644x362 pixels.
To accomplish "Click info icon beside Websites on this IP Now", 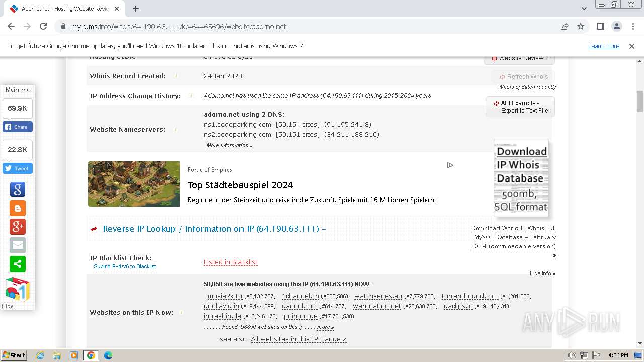I will point(182,312).
